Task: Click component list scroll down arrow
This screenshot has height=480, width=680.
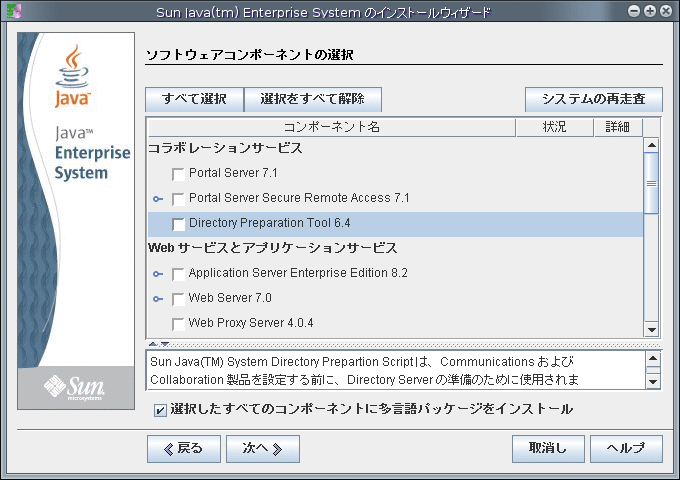Action: pos(651,329)
